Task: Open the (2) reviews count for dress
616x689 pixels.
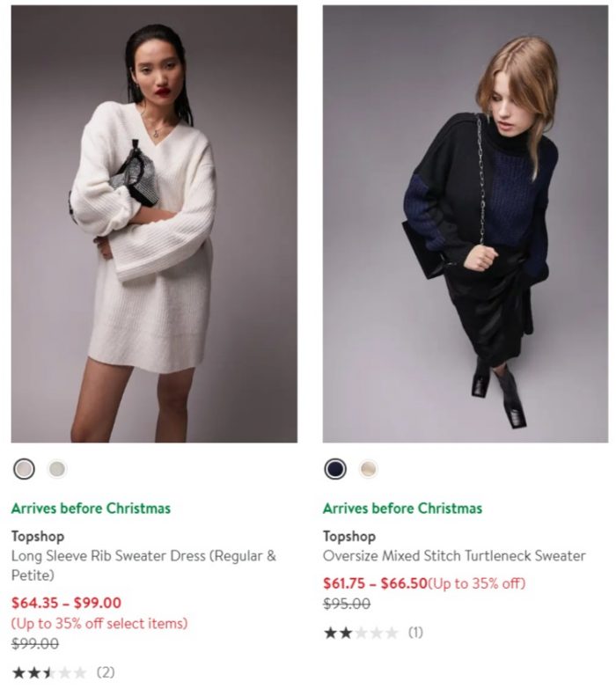Action: click(106, 673)
